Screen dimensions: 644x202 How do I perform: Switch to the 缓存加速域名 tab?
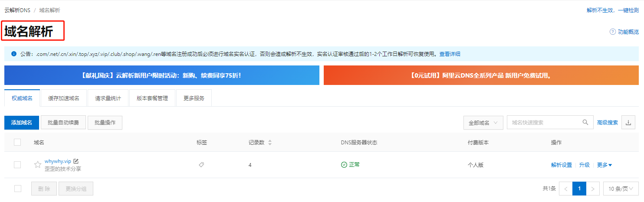pyautogui.click(x=64, y=98)
